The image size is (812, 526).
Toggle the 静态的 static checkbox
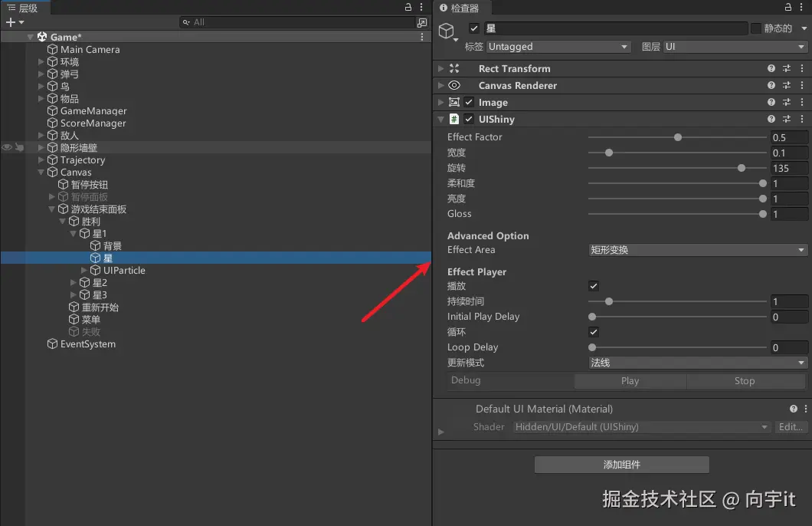coord(756,28)
